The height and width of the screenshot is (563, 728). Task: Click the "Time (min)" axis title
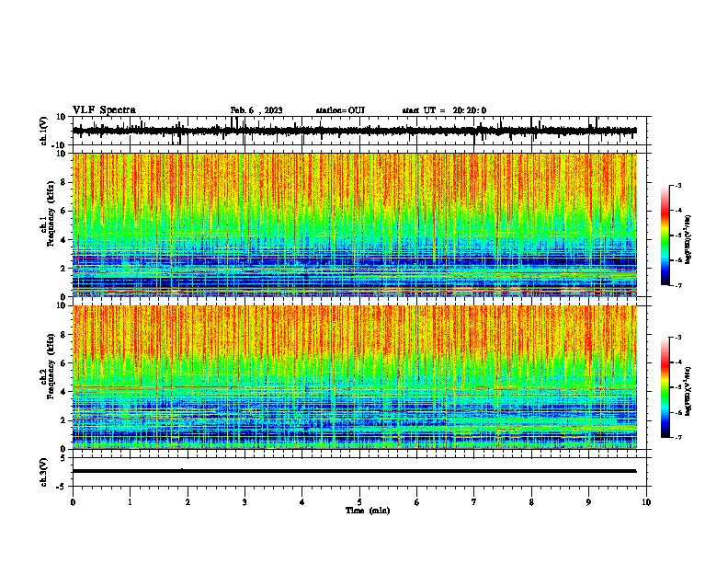click(368, 511)
